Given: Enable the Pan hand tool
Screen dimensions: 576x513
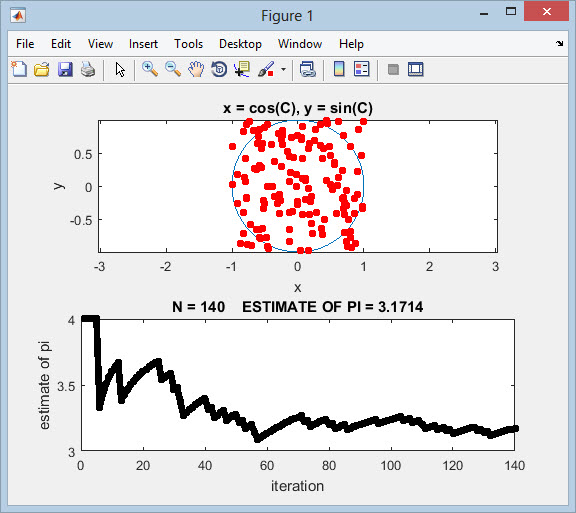Looking at the screenshot, I should coord(196,69).
